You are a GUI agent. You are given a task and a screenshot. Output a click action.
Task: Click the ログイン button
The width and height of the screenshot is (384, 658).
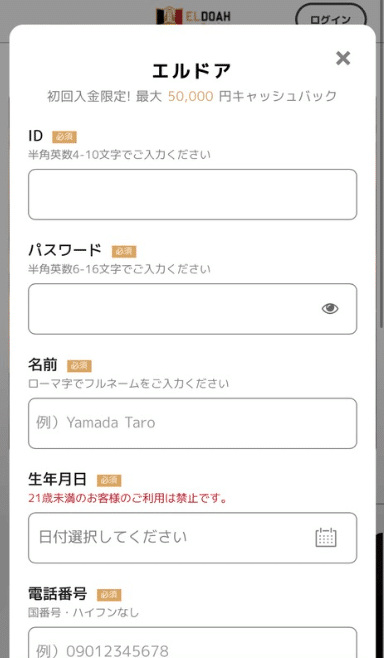331,19
